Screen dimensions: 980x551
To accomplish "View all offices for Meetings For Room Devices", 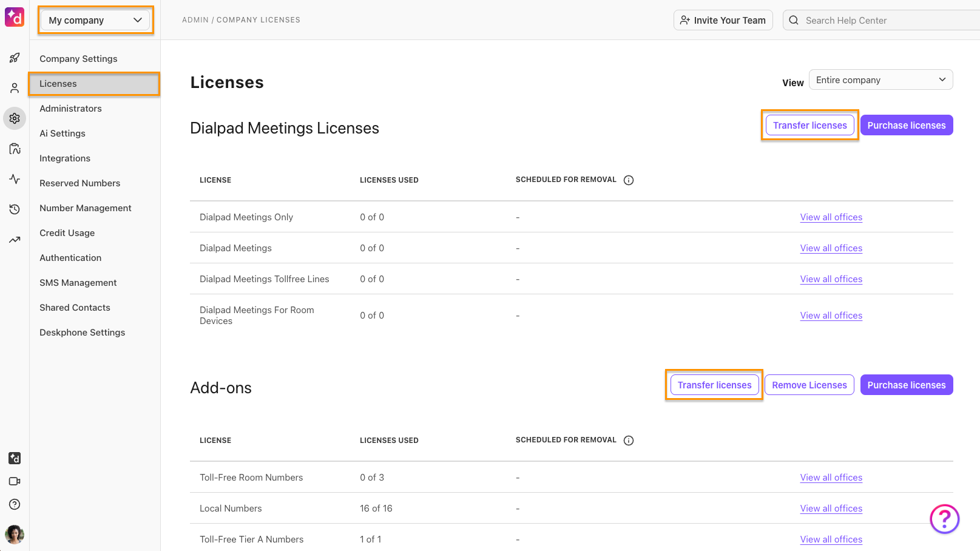I will coord(831,316).
